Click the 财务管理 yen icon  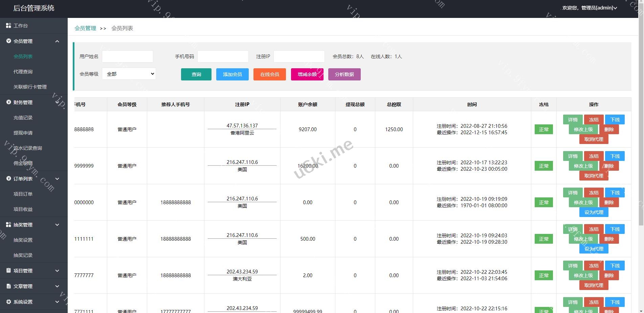point(8,102)
